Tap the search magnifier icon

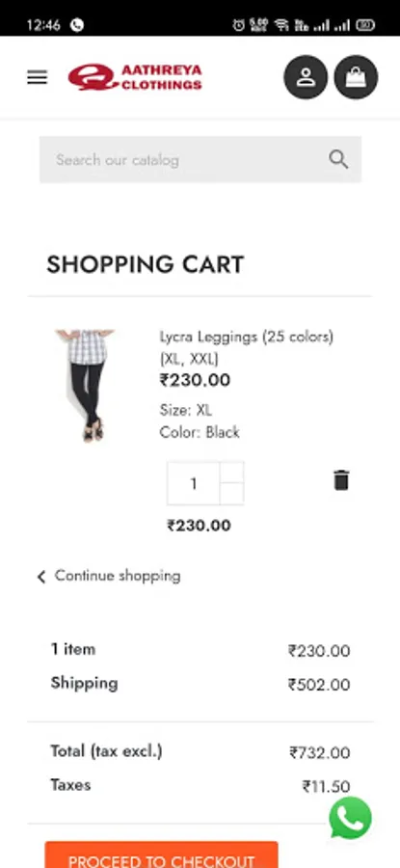(338, 159)
